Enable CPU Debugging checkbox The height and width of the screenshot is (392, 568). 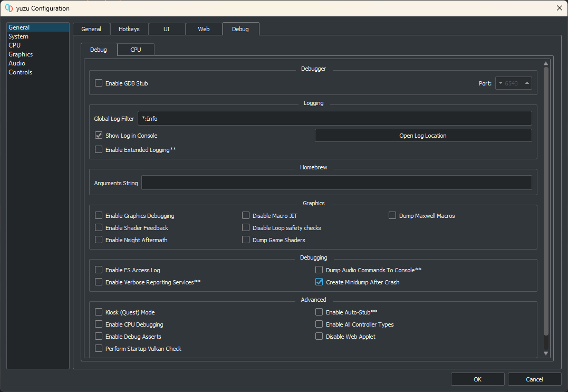pos(99,324)
